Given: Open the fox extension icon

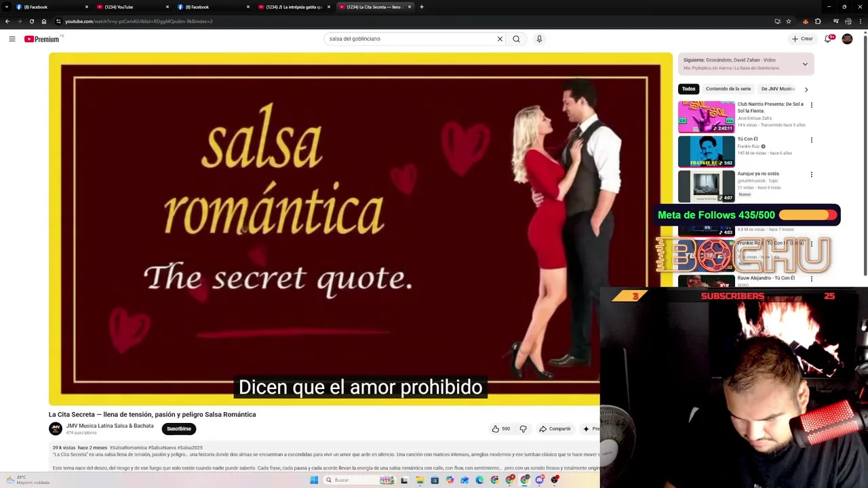Looking at the screenshot, I should 805,21.
